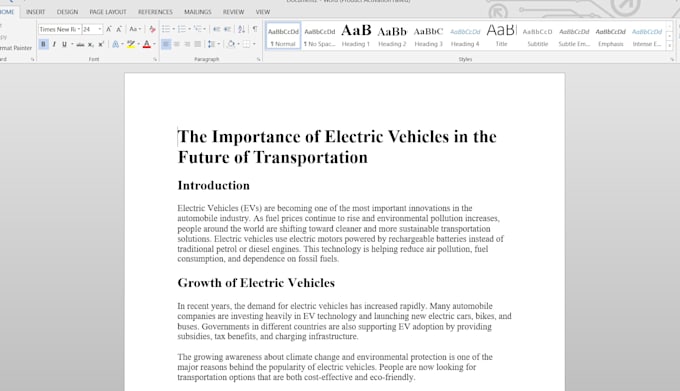Screen dimensions: 680x391
Task: Apply the Emphasis style
Action: 611,36
